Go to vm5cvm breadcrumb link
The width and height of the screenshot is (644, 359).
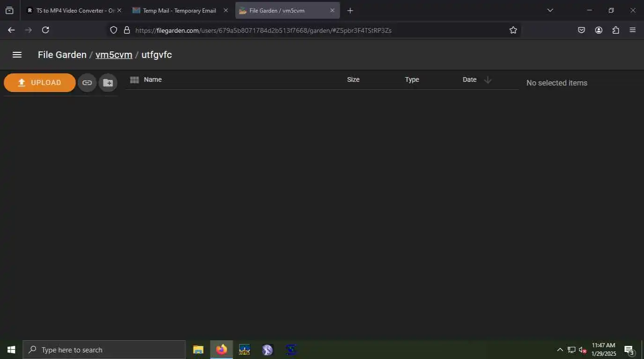coord(114,55)
